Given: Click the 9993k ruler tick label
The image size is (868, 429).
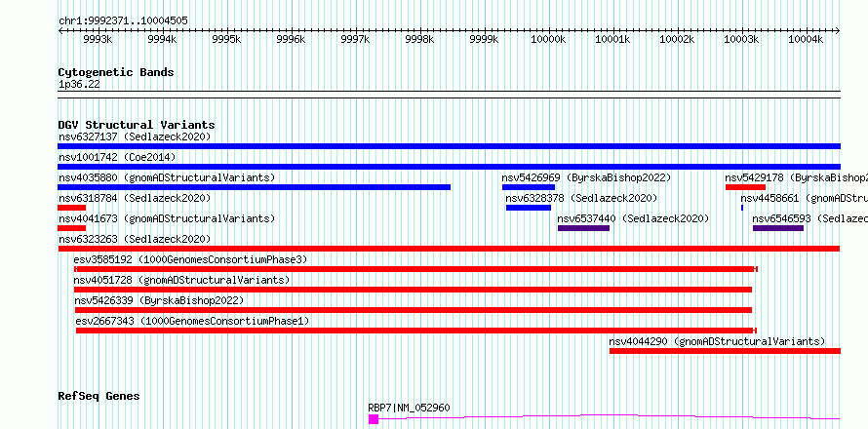Looking at the screenshot, I should pos(98,39).
